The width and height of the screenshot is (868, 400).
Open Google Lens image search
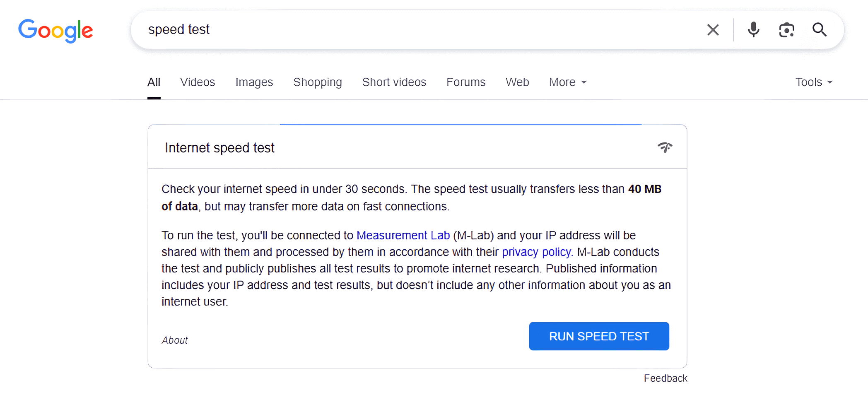786,29
